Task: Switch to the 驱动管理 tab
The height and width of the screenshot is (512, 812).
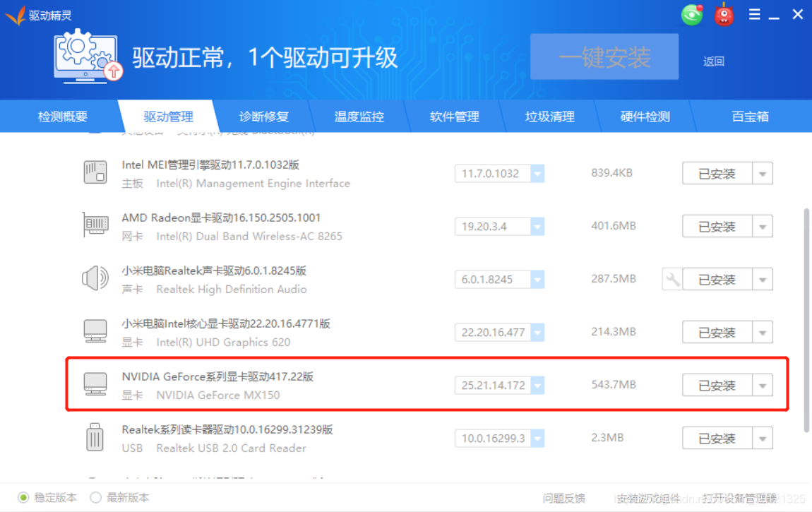Action: 169,117
